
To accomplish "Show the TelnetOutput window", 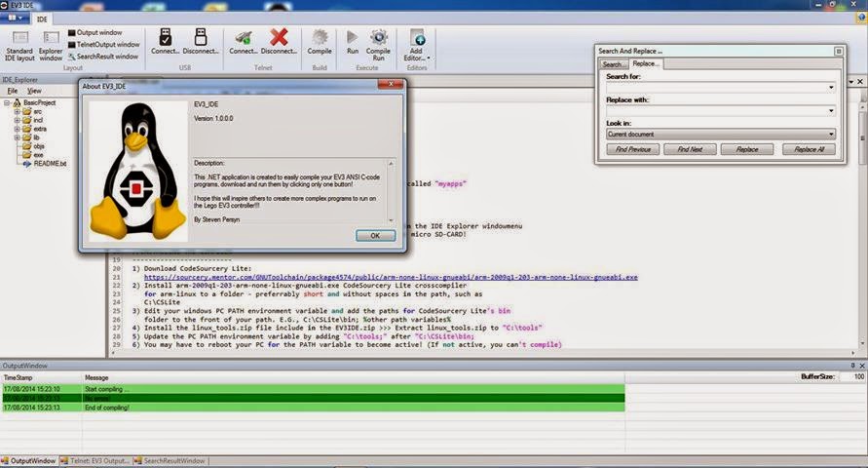I will [x=103, y=44].
